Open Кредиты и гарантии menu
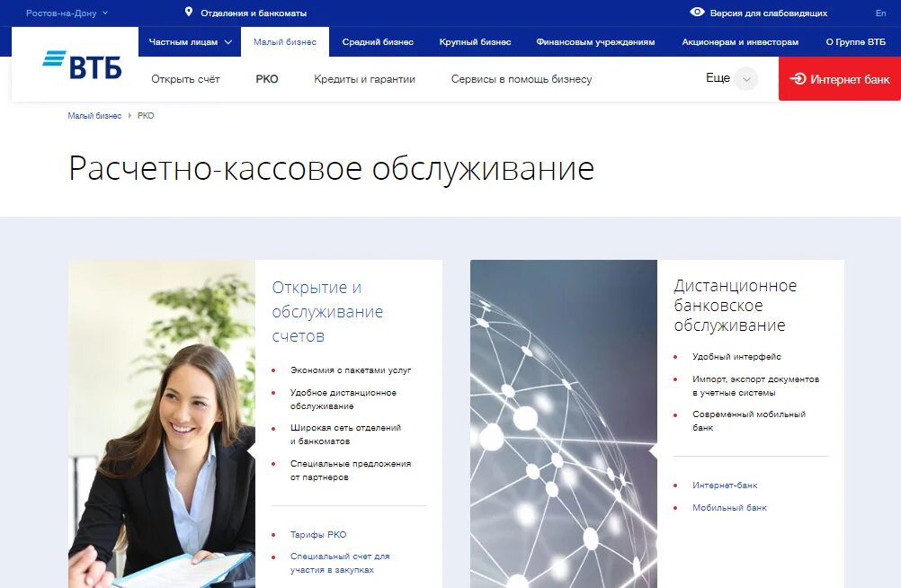 (x=364, y=79)
